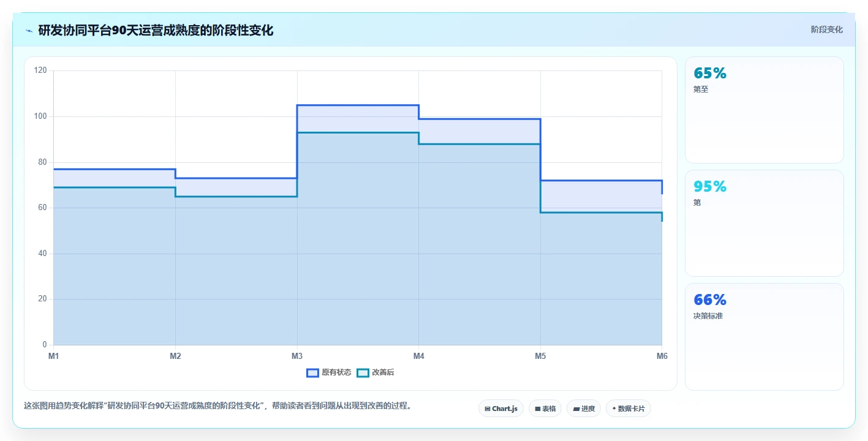Click the 20 y-axis value
Image resolution: width=868 pixels, height=441 pixels.
click(42, 299)
